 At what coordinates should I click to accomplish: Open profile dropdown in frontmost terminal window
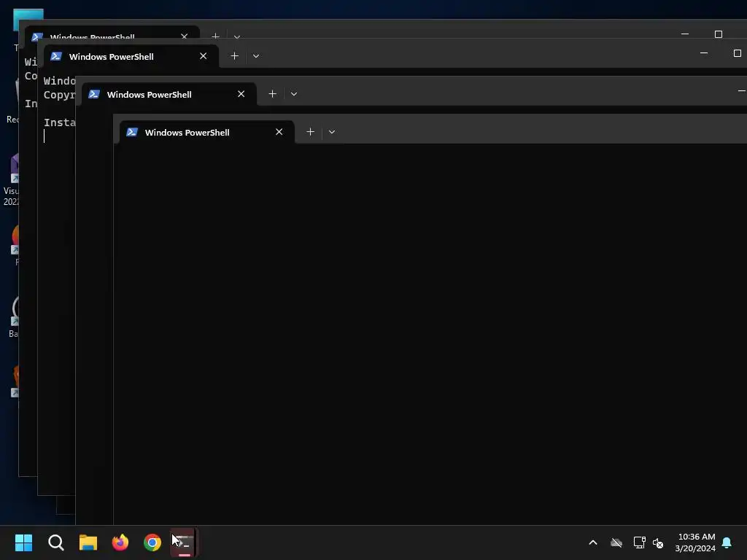coord(332,132)
